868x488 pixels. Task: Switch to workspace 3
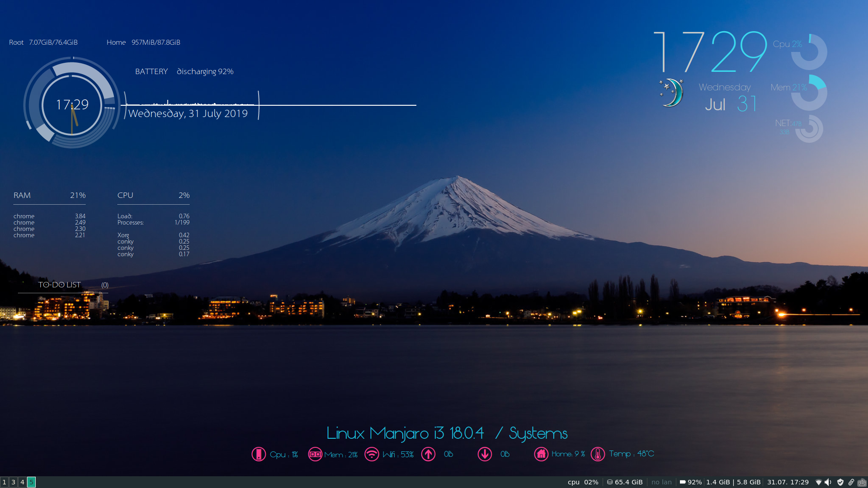click(13, 483)
